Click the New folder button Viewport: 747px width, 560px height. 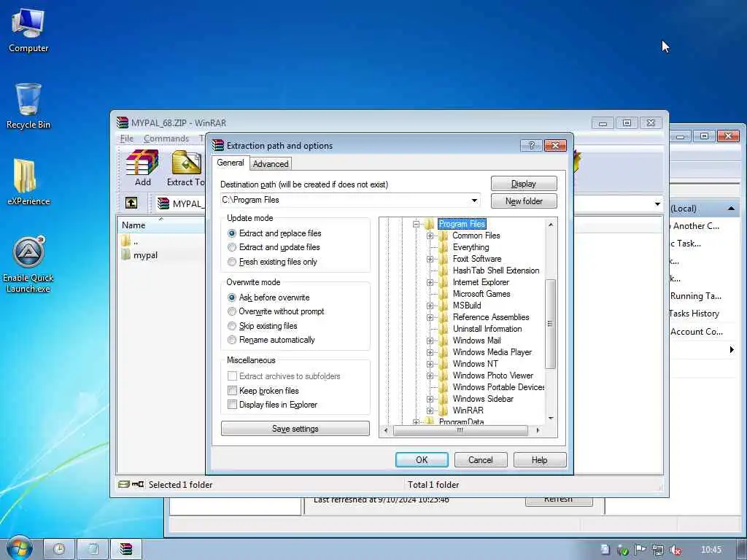(x=524, y=201)
